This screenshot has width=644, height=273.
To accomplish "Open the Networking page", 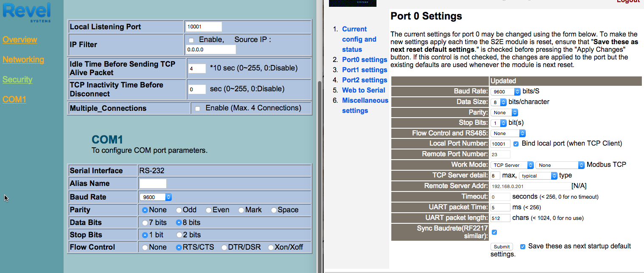I will coord(23,59).
